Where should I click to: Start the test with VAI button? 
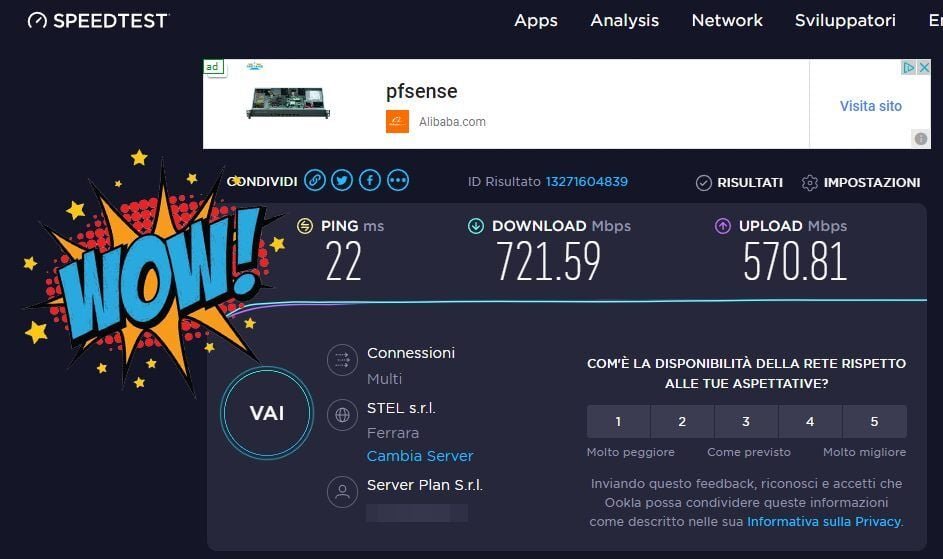tap(267, 413)
